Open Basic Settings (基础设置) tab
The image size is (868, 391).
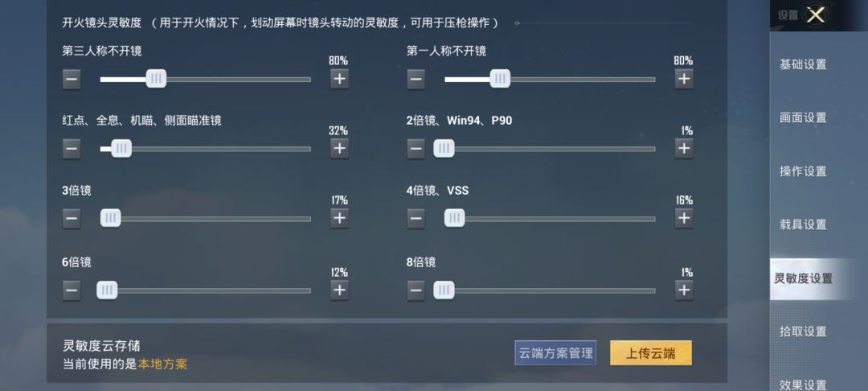(x=803, y=64)
